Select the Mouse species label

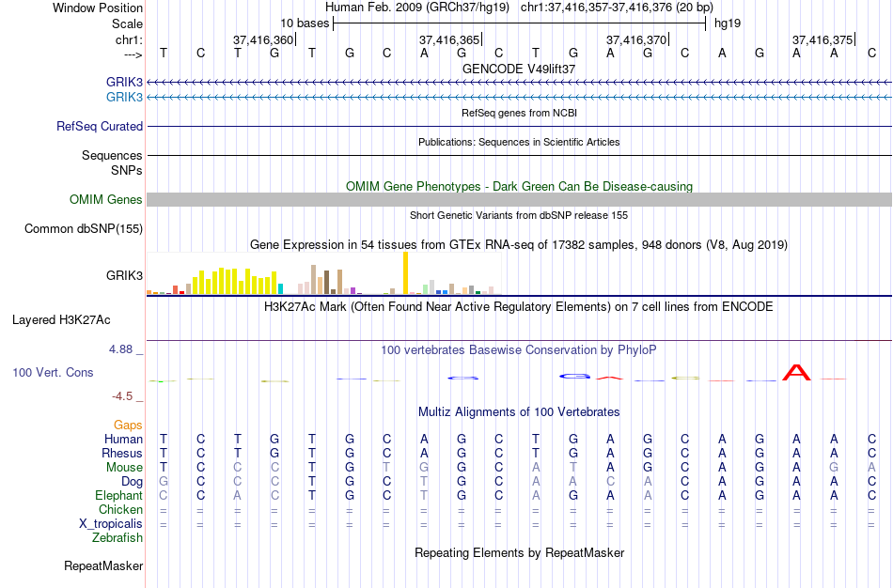[x=124, y=468]
